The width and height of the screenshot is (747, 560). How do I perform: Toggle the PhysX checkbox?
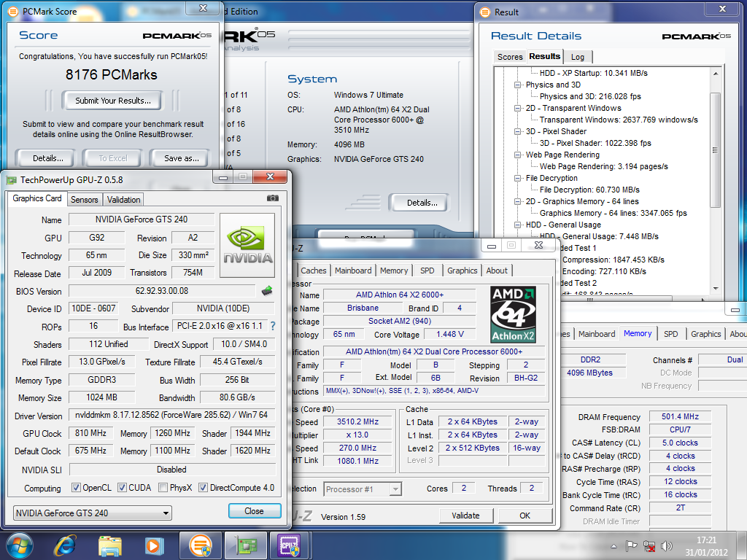pos(163,488)
